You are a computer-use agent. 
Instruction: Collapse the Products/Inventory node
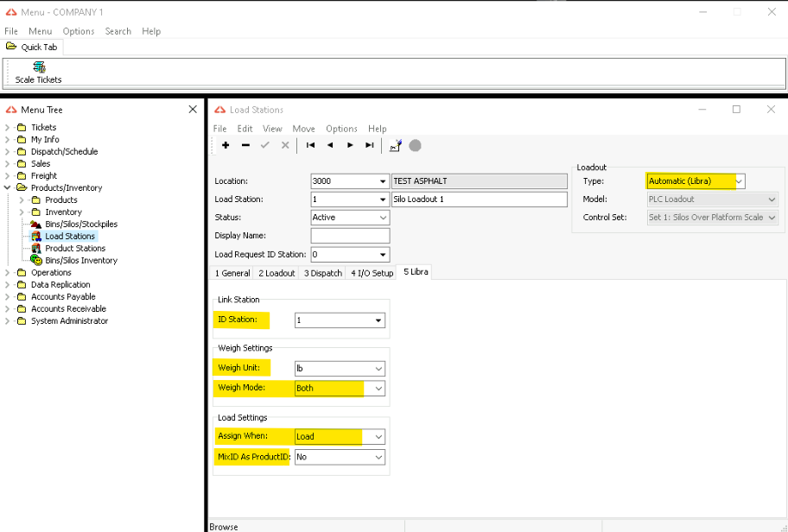pyautogui.click(x=7, y=187)
